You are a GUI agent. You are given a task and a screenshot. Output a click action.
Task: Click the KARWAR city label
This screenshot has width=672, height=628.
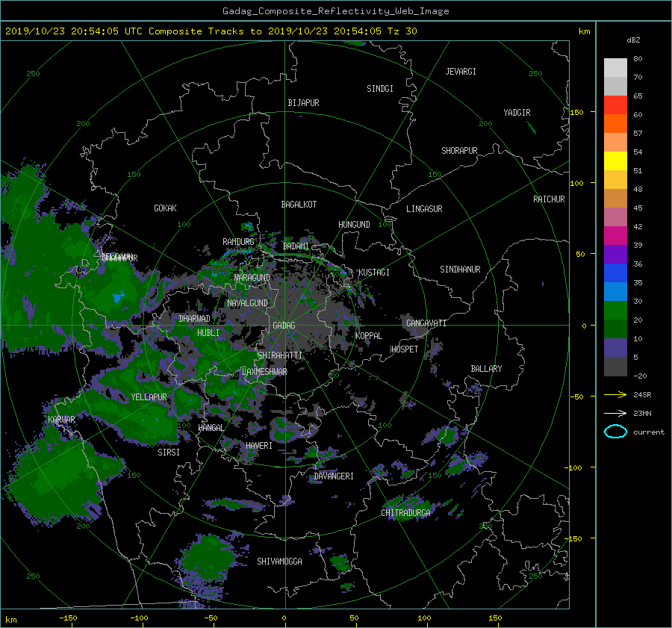61,419
